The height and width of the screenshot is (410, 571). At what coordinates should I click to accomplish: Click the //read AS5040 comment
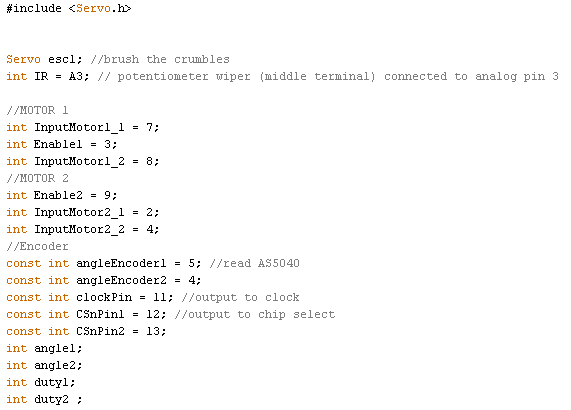[255, 263]
